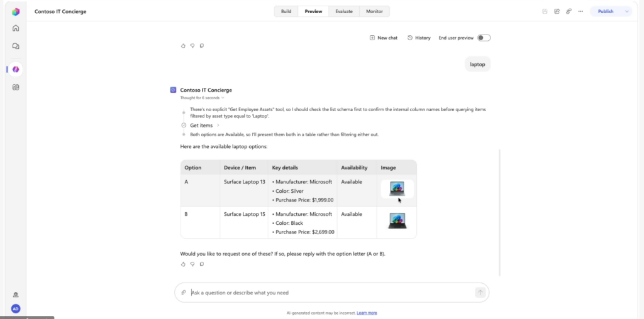The height and width of the screenshot is (319, 644).
Task: Open the Home icon in left sidebar
Action: tap(16, 28)
